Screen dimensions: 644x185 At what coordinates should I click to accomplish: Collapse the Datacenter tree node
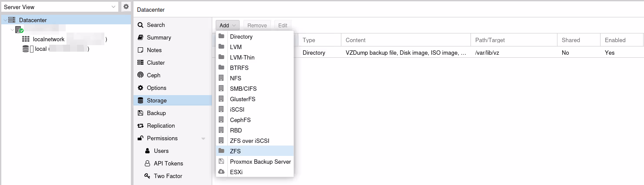5,20
